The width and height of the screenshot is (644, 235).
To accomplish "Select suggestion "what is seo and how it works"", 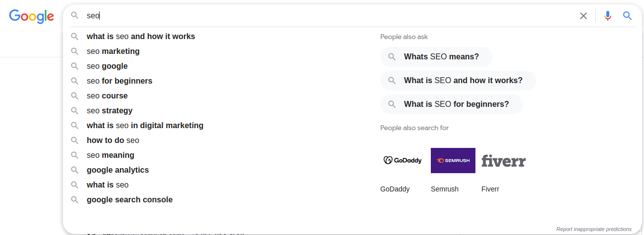I will 141,36.
